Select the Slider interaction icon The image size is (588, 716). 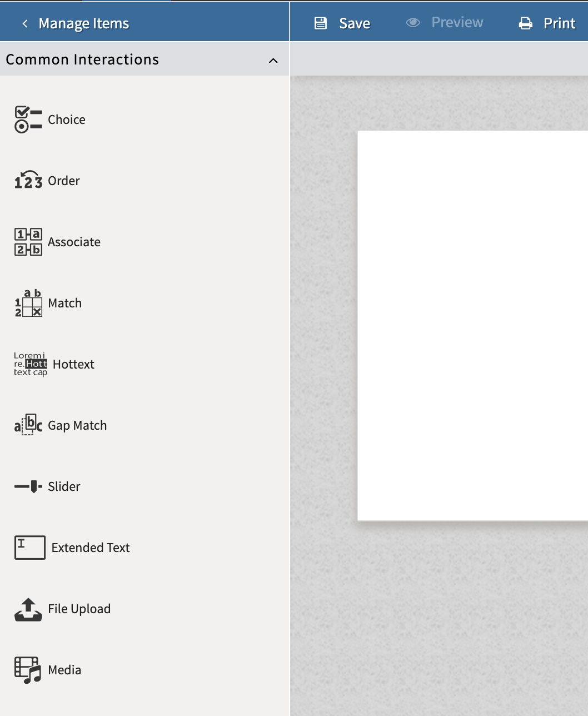point(28,486)
